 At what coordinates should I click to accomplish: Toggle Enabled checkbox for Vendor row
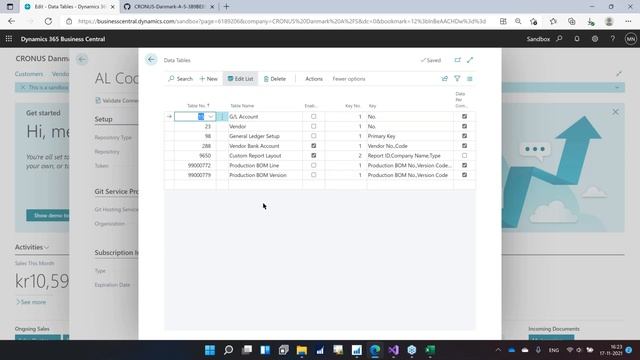313,126
